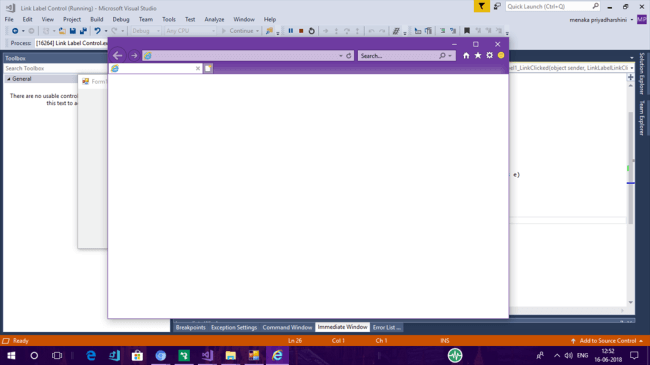Screen dimensions: 650x365
Task: Open the Solution Explorer side tab
Action: tap(642, 73)
